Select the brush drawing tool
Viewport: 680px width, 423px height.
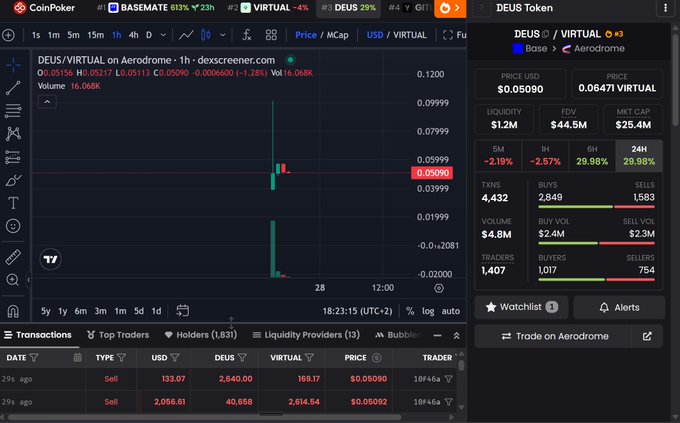[x=13, y=180]
